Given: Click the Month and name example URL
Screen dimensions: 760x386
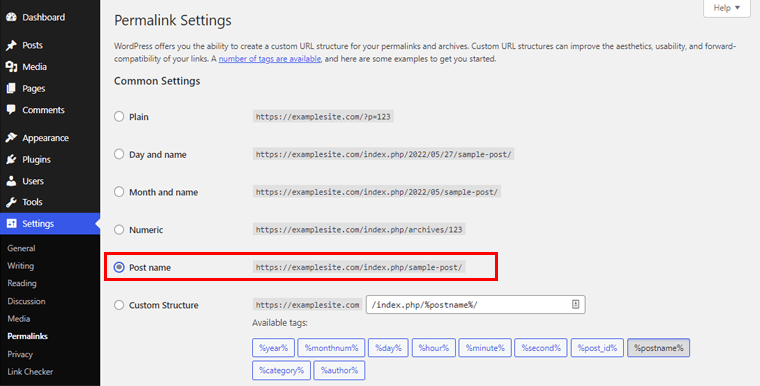Looking at the screenshot, I should (x=377, y=192).
